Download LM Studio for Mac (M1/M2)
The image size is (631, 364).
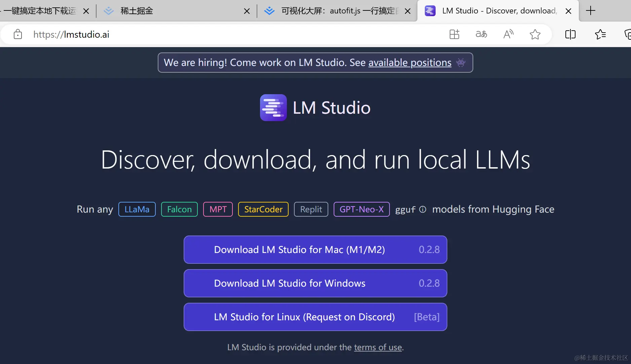[x=315, y=250]
